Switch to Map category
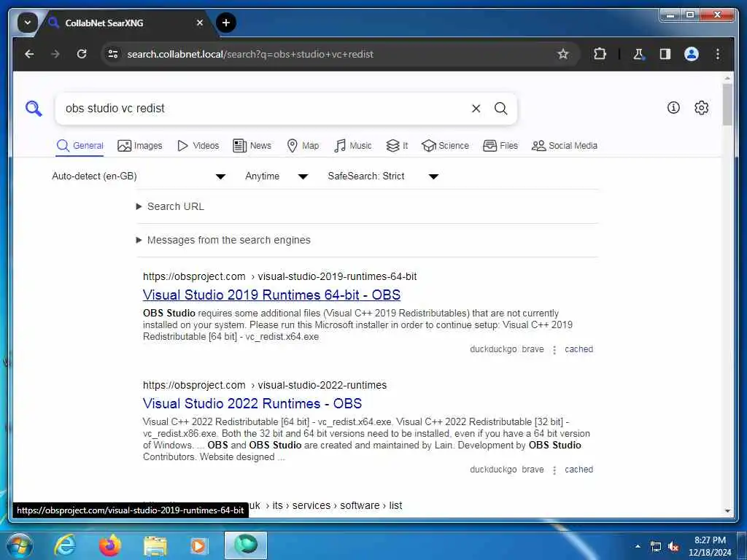The image size is (747, 560). (x=303, y=146)
